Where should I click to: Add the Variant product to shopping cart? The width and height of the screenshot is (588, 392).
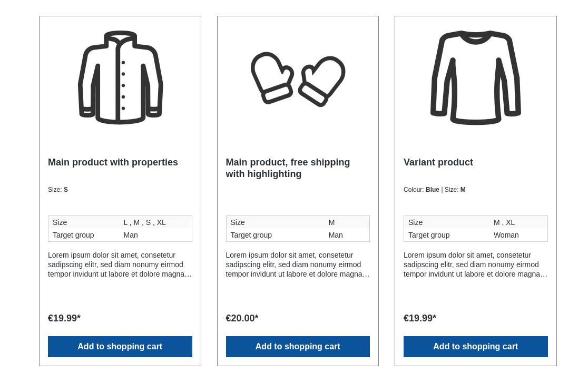[x=476, y=347]
